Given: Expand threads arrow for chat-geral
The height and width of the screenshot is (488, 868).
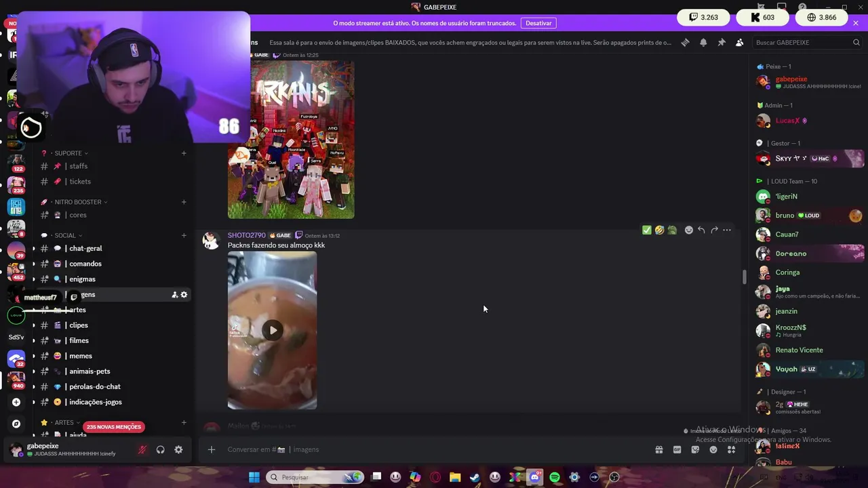Looking at the screenshot, I should 33,249.
